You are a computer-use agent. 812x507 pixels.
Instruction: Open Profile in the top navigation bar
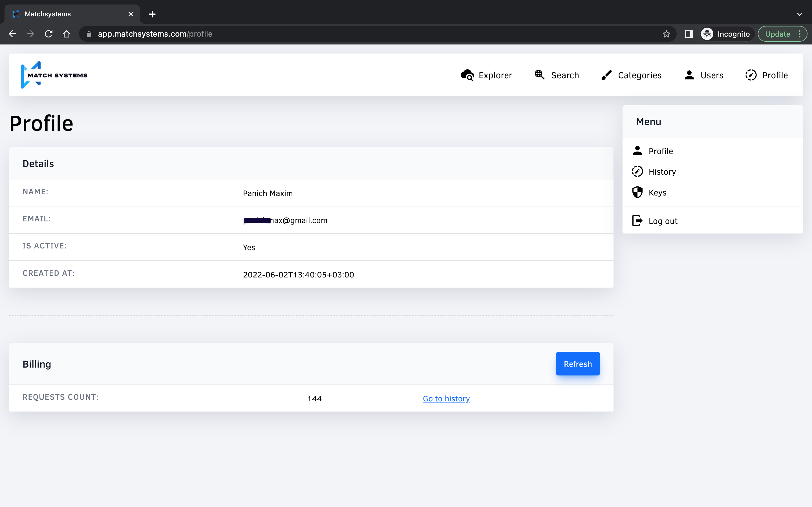click(x=766, y=75)
